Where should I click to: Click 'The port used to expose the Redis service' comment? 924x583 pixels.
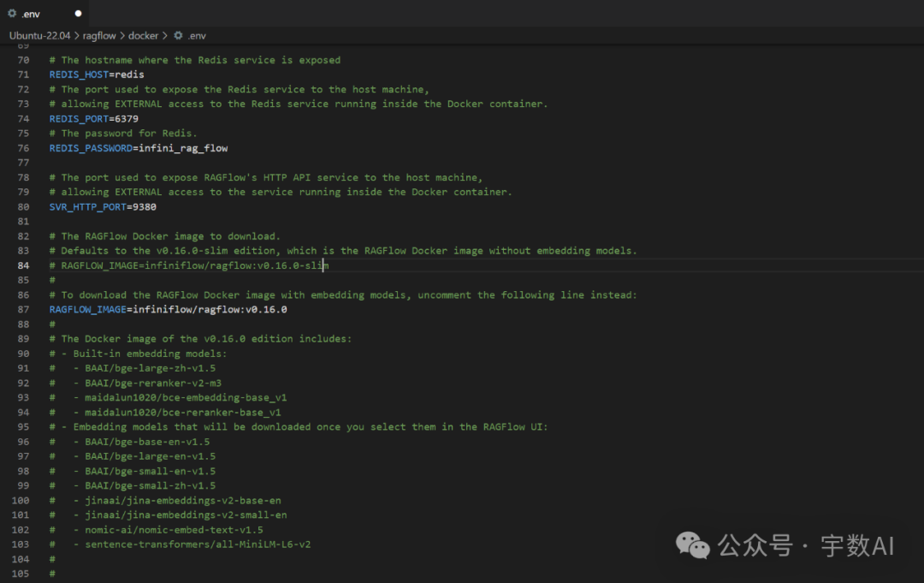coord(240,89)
